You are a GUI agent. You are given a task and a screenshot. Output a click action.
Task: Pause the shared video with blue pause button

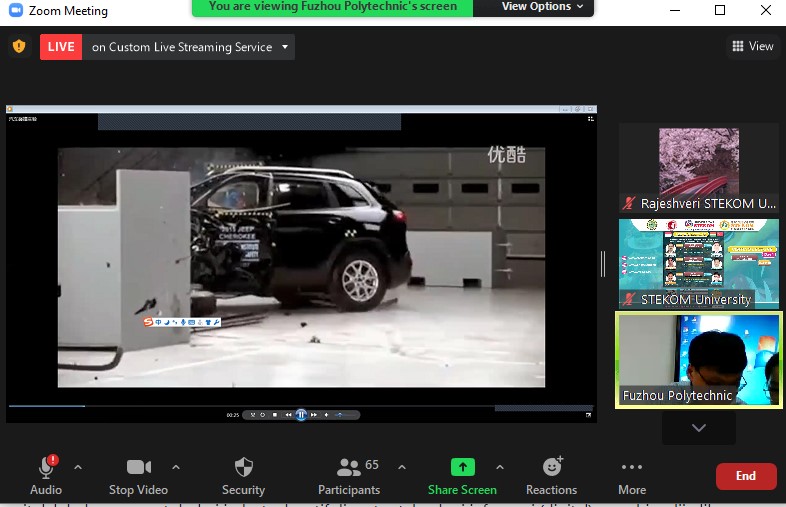pos(301,415)
